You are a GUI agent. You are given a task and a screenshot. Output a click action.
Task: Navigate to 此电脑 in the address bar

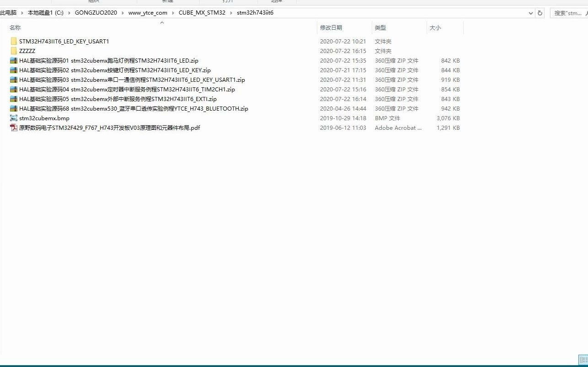click(8, 13)
